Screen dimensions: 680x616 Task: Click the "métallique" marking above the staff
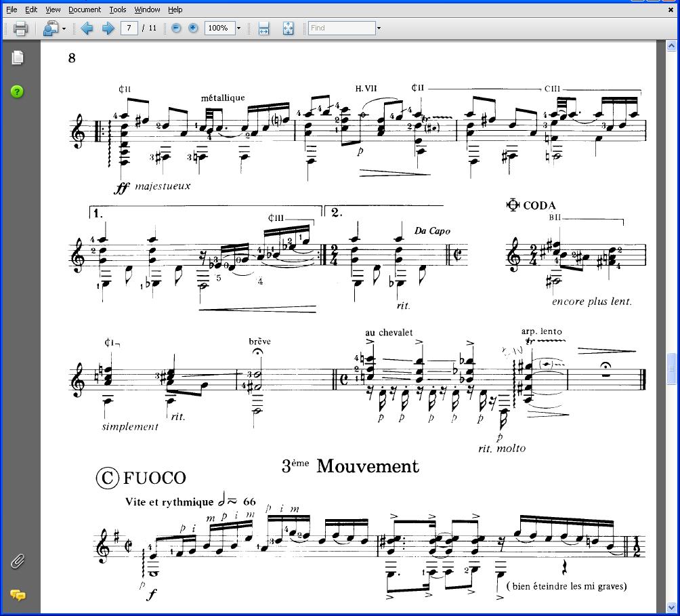pyautogui.click(x=223, y=98)
